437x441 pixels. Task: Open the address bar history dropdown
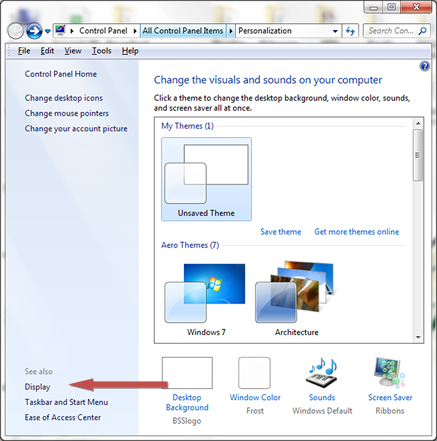tap(335, 31)
